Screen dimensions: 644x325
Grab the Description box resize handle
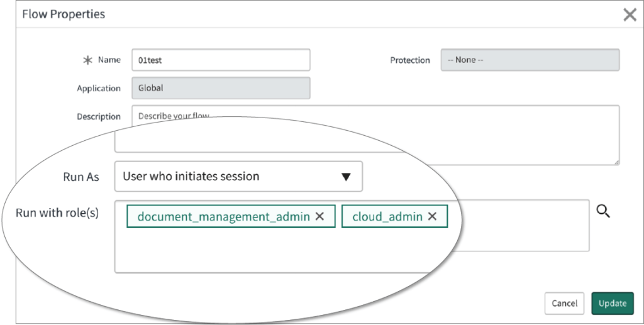(x=616, y=162)
